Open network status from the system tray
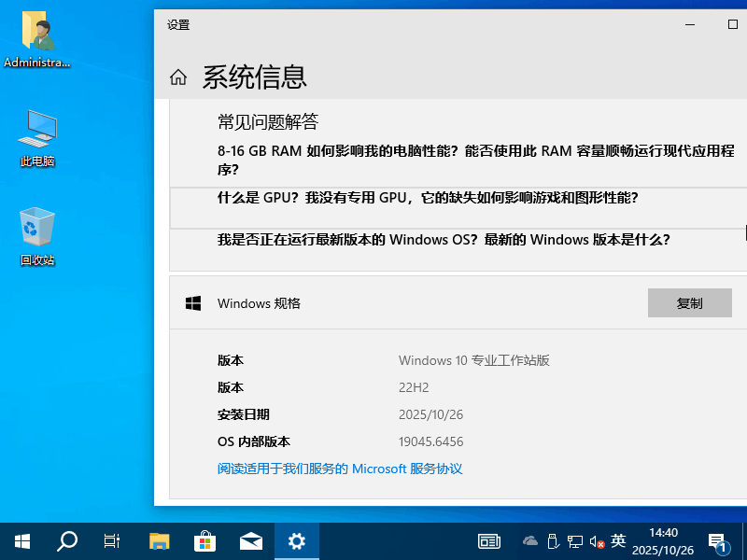 [574, 540]
